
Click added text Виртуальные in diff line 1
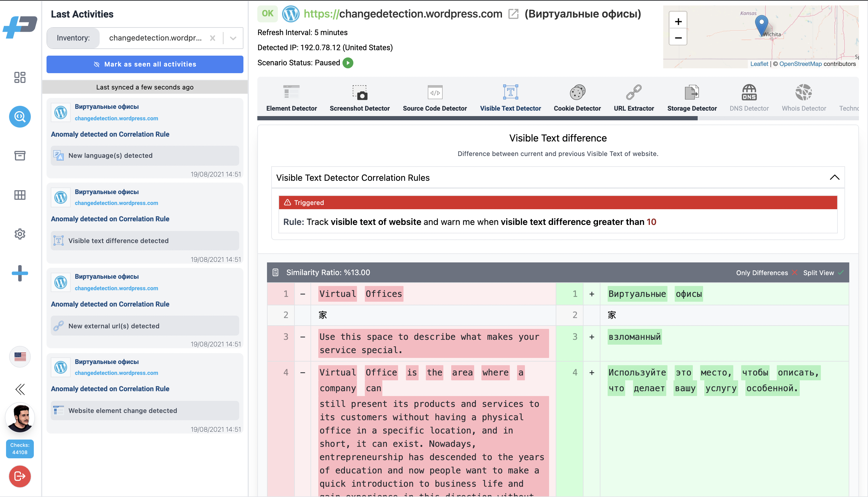click(x=637, y=294)
